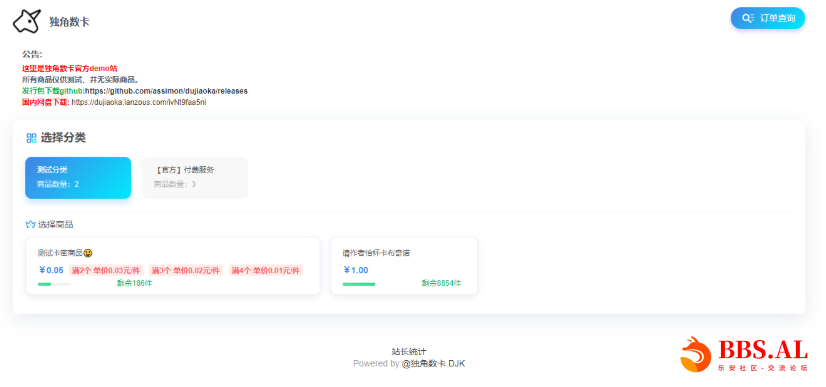Click the grid icon beside 选择分类
826x387 pixels.
[x=31, y=138]
